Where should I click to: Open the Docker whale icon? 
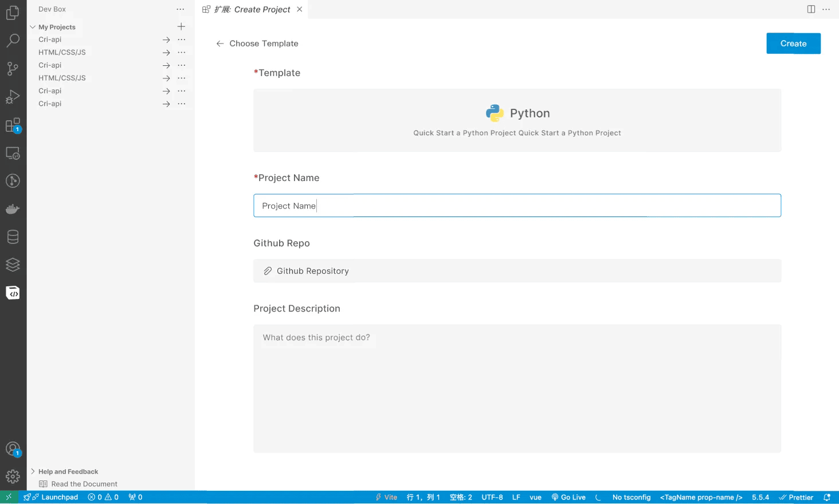pos(13,209)
